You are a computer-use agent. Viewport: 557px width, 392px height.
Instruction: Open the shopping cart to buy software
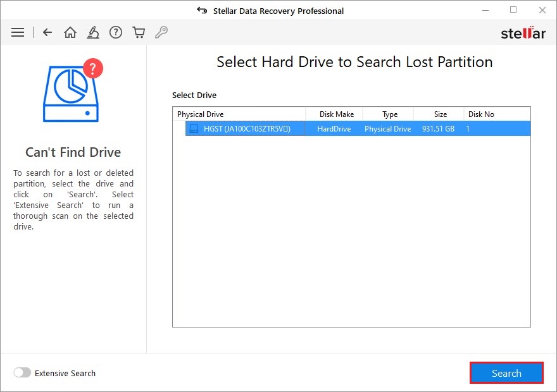(139, 32)
